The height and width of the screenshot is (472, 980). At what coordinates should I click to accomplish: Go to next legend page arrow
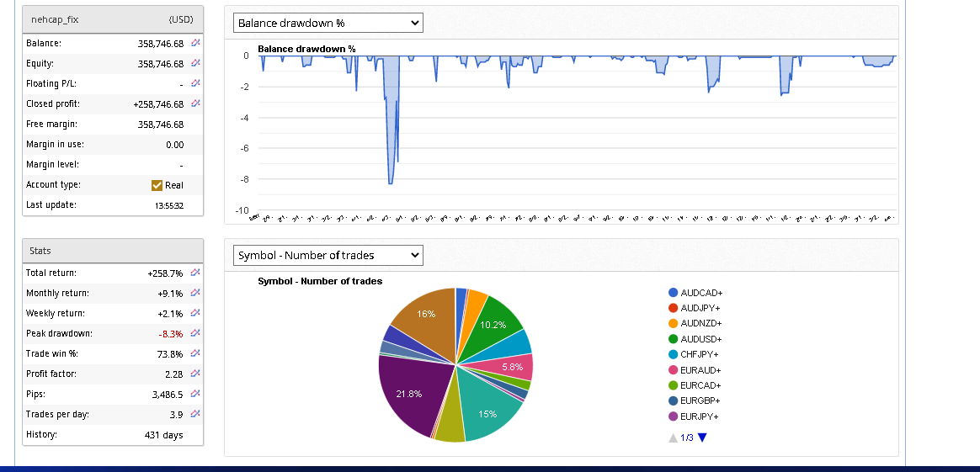[x=702, y=438]
